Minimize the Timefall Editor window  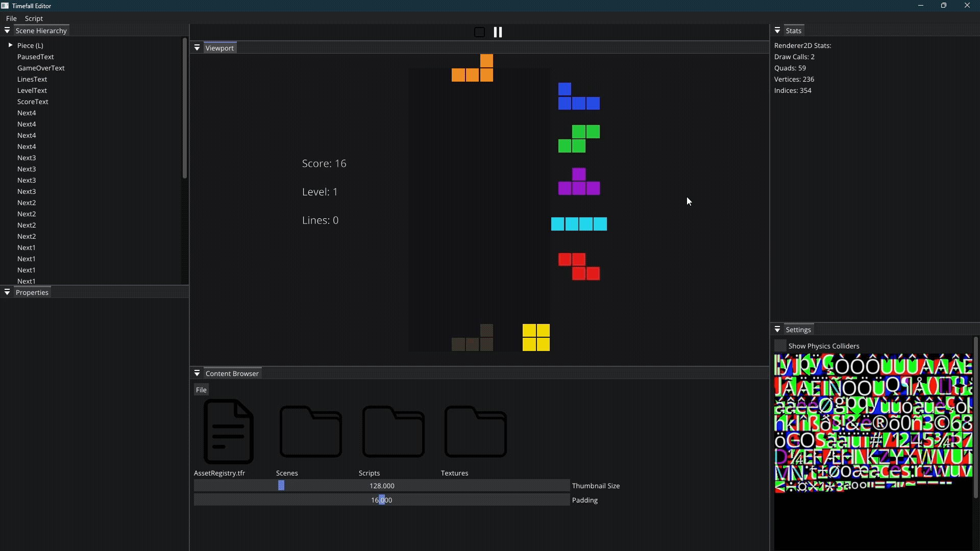coord(921,6)
